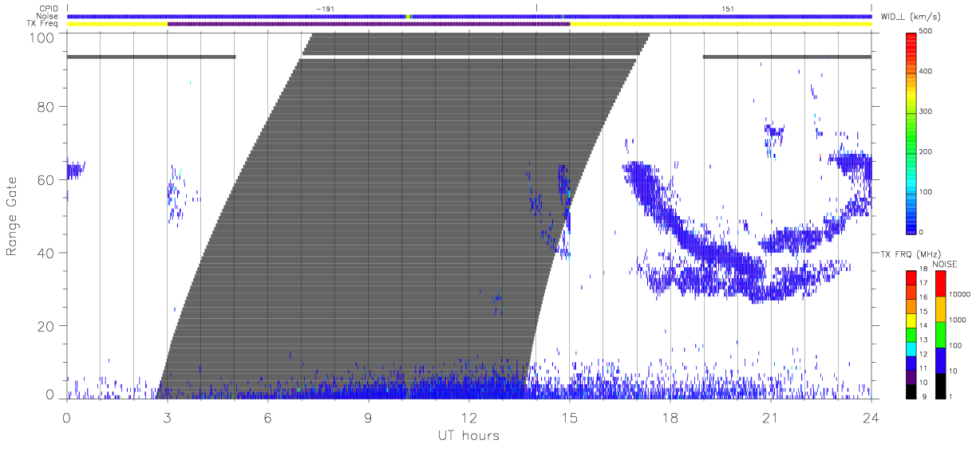This screenshot has width=980, height=452.
Task: Click the 500 tick on velocity color bar
Action: click(927, 31)
